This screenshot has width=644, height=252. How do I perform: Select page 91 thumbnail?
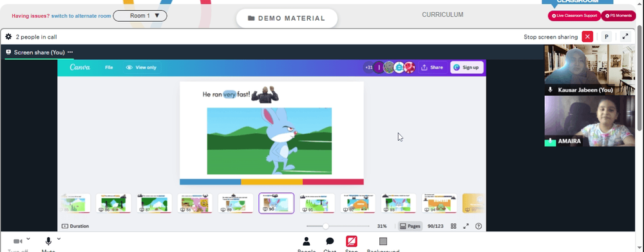(x=317, y=203)
